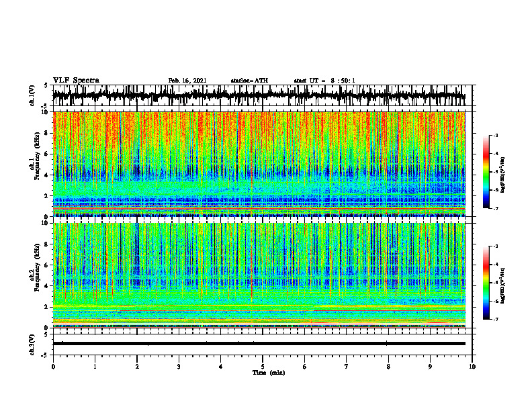Click time axis tick label "1"
Viewport: 532px width, 411px height.
(x=95, y=367)
